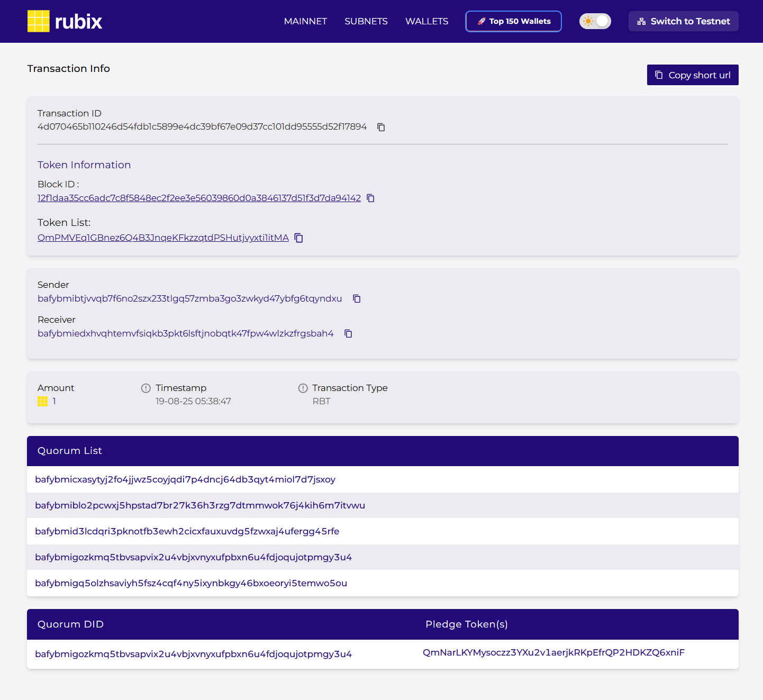Open the SUBNETS menu
The height and width of the screenshot is (700, 763).
click(x=366, y=21)
